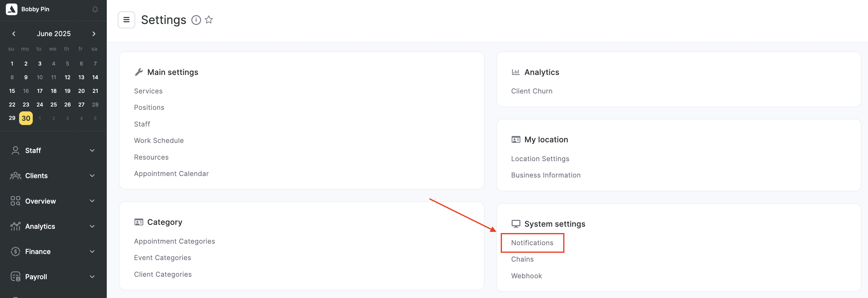
Task: Open the Payroll sidebar menu item
Action: 53,277
